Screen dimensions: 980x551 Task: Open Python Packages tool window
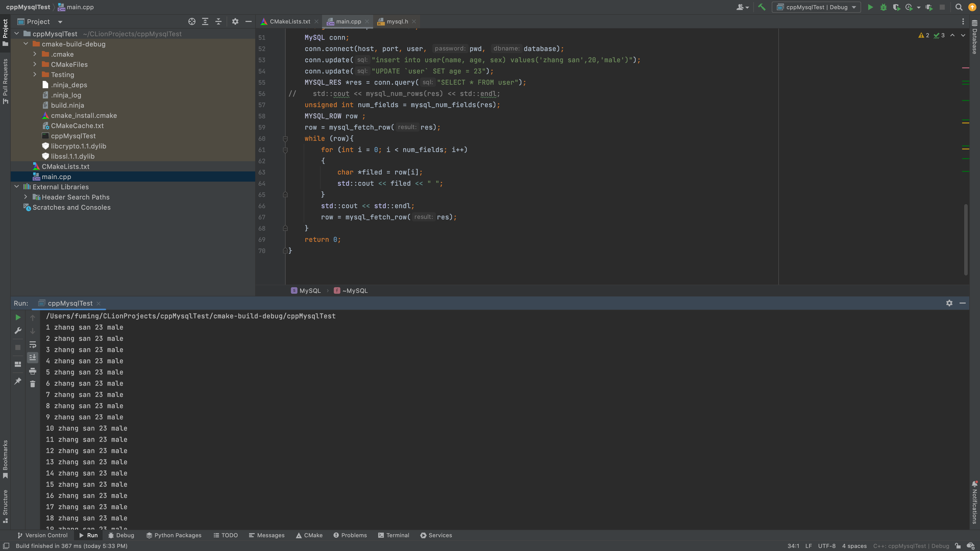click(x=174, y=535)
